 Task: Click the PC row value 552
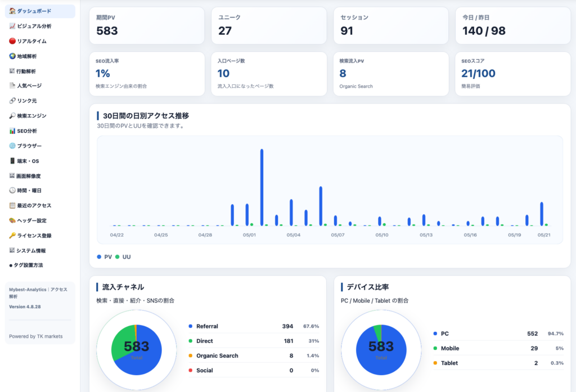coord(532,334)
